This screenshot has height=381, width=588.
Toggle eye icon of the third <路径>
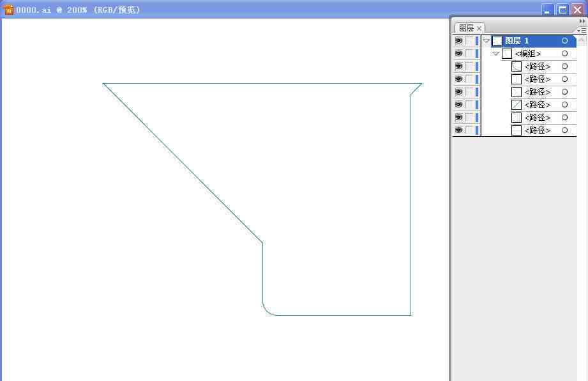click(x=458, y=91)
